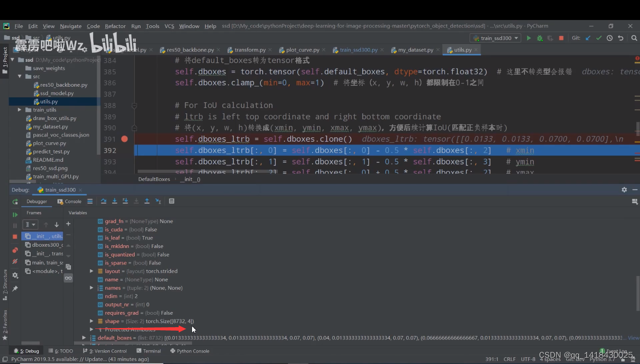Click Step Into debugger icon
The height and width of the screenshot is (364, 640).
coord(114,201)
